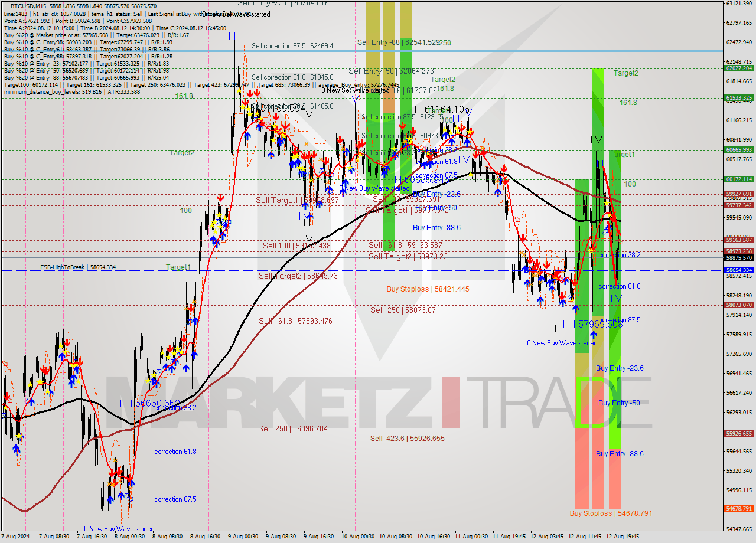
Task: Click the Sell 161.8 | 59163.587 label
Action: 405,245
